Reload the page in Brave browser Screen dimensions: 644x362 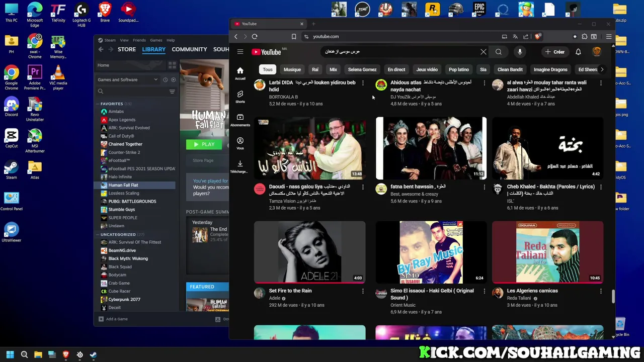[255, 36]
